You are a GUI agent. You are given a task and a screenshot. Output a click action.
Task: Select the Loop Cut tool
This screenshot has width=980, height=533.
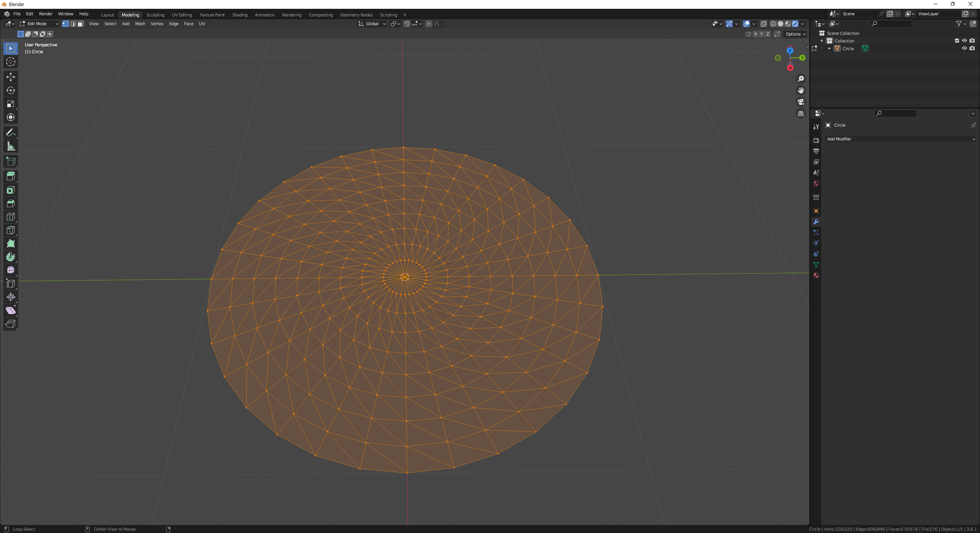(x=11, y=217)
